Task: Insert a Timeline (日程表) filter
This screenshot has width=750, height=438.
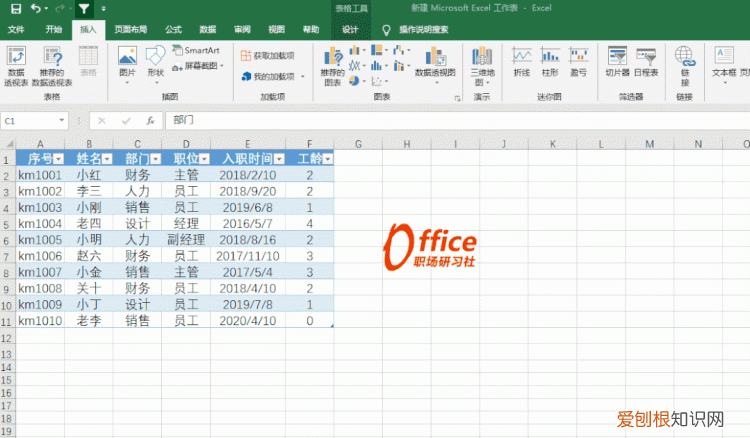Action: 646,62
